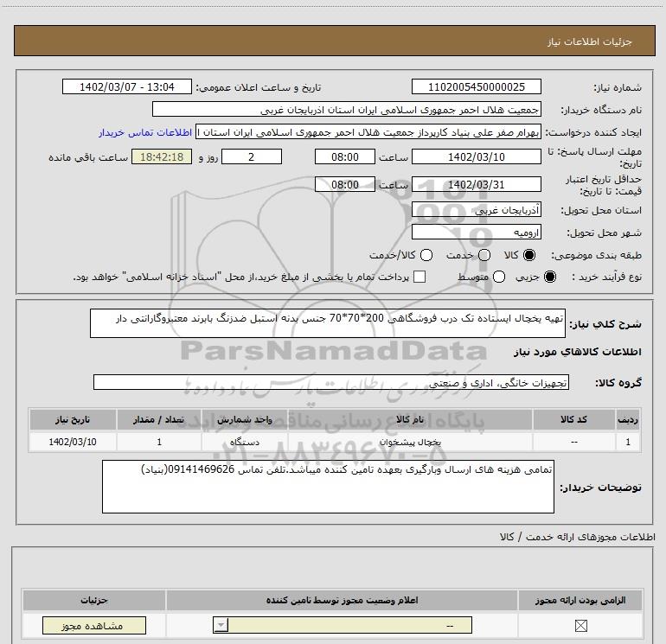The height and width of the screenshot is (644, 666).
Task: Click the طبقه بندی موضوعی label
Action: point(596,255)
